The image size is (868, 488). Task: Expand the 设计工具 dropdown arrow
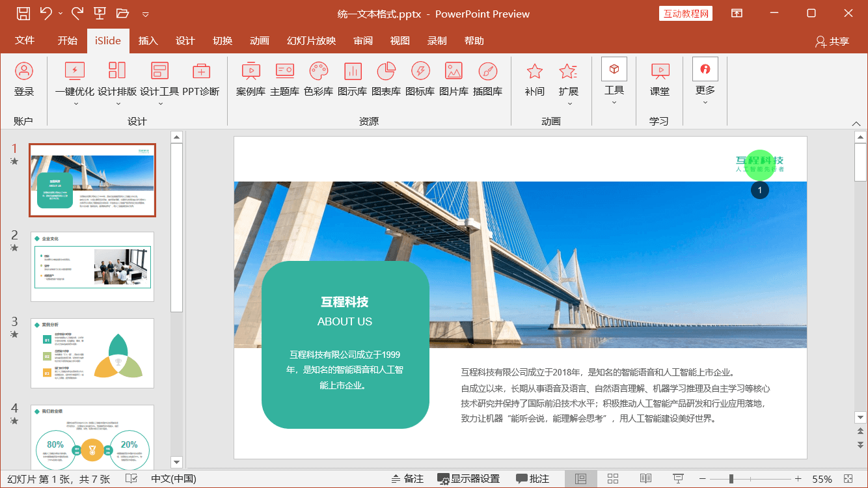click(x=159, y=103)
